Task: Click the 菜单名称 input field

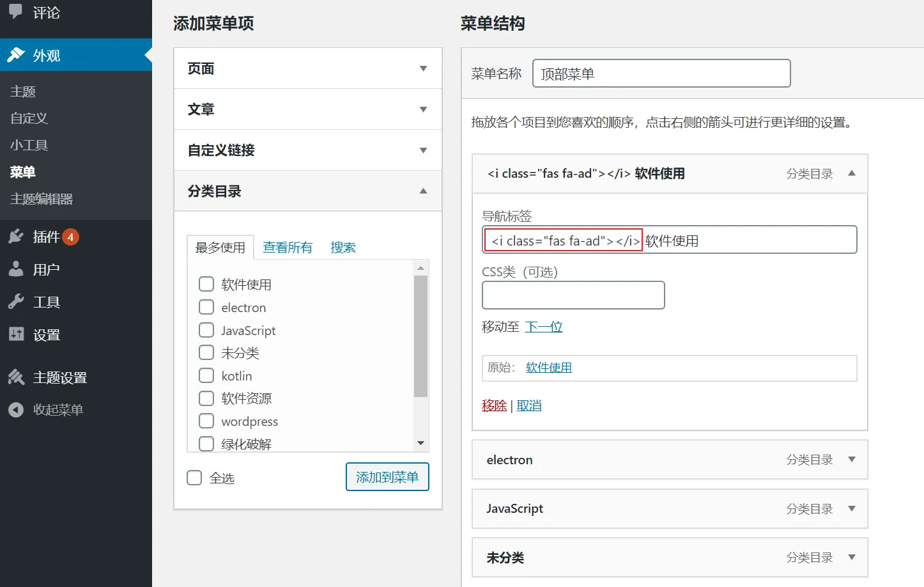Action: click(661, 74)
